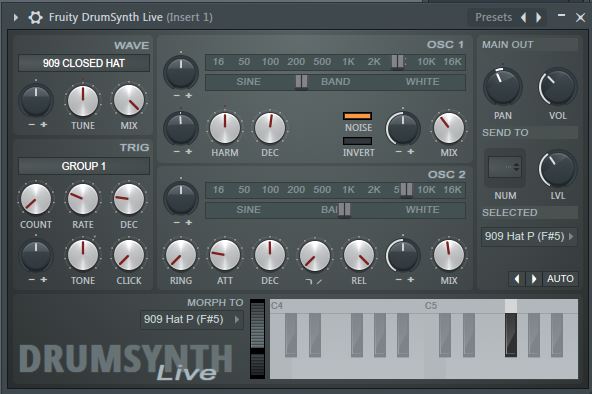This screenshot has height=394, width=592.
Task: Click the WAVE TUNE knob
Action: (83, 100)
